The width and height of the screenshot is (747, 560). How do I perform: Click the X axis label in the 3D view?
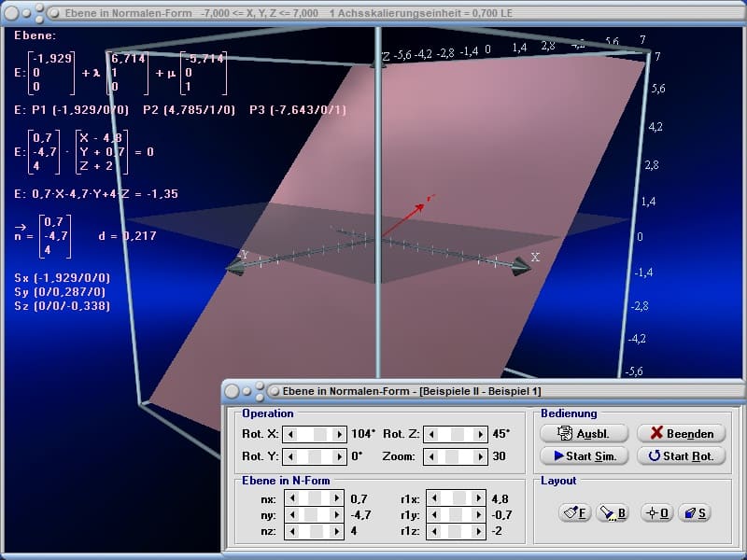tap(535, 258)
